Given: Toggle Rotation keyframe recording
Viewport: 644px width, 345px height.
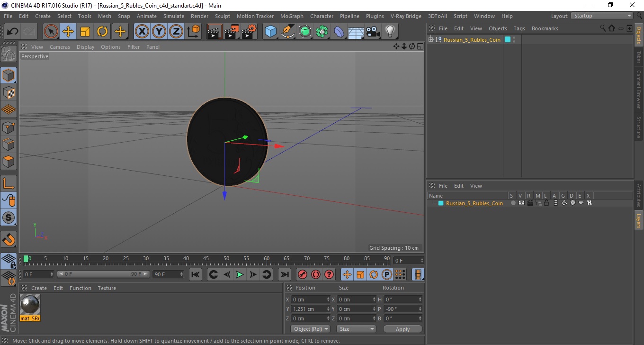Looking at the screenshot, I should [374, 274].
